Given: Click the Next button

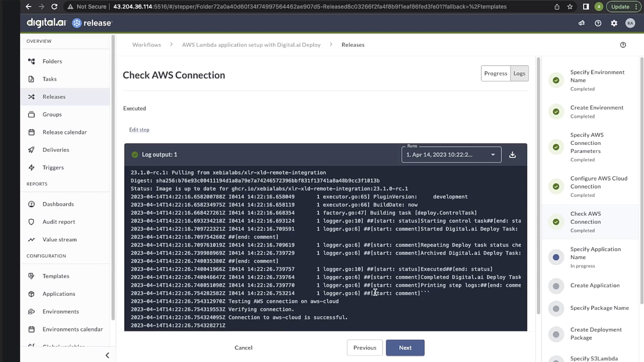Looking at the screenshot, I should point(405,348).
